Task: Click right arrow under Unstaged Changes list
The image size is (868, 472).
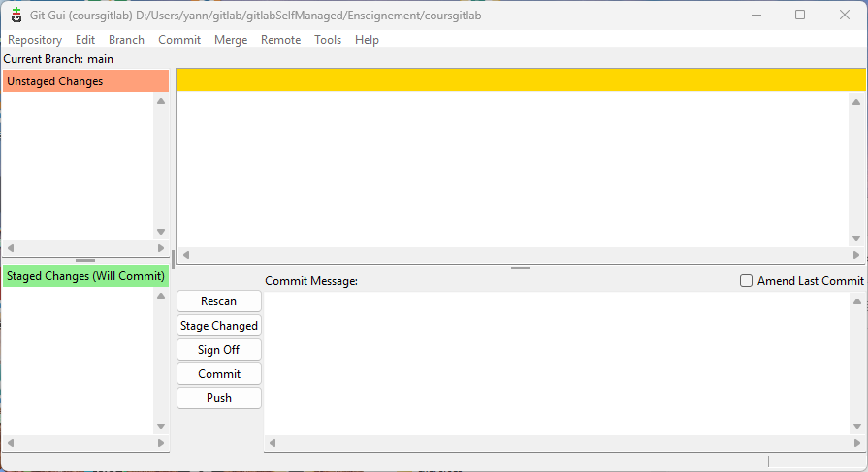Action: (x=161, y=248)
